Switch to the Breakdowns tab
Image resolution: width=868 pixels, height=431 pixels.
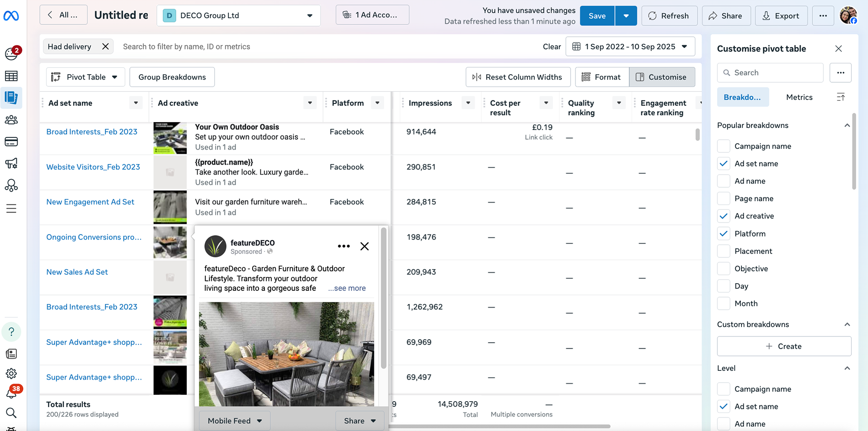[743, 97]
